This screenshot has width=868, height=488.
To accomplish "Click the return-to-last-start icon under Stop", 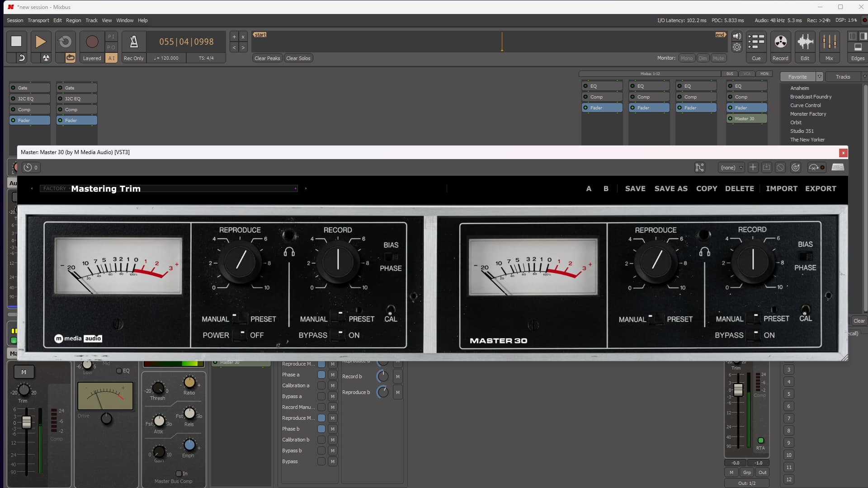I will (22, 58).
